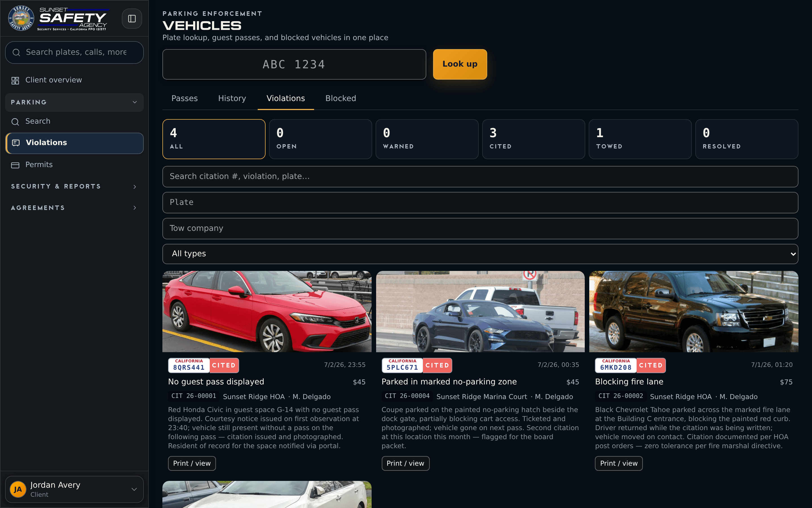812x508 pixels.
Task: Switch to the Passes tab
Action: coord(185,98)
